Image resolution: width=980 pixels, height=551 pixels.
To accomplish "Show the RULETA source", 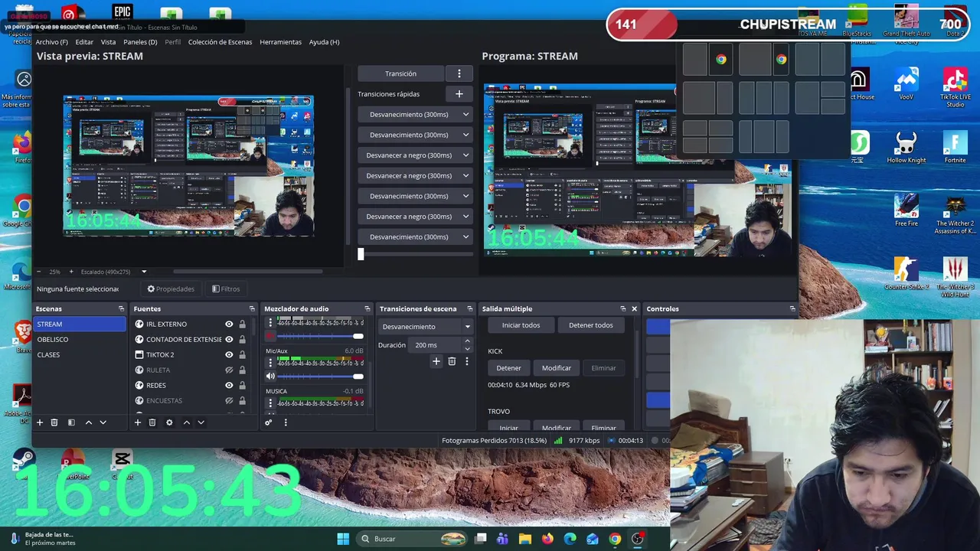I will click(x=229, y=370).
